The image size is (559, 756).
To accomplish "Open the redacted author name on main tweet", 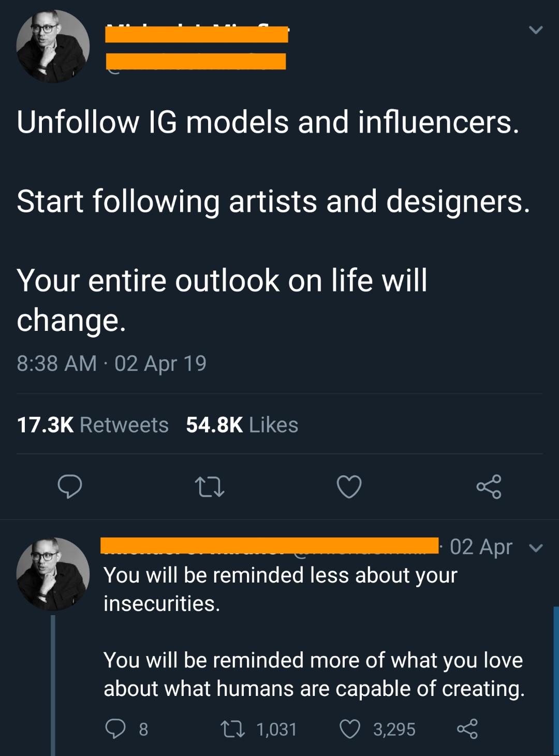I will pyautogui.click(x=197, y=34).
